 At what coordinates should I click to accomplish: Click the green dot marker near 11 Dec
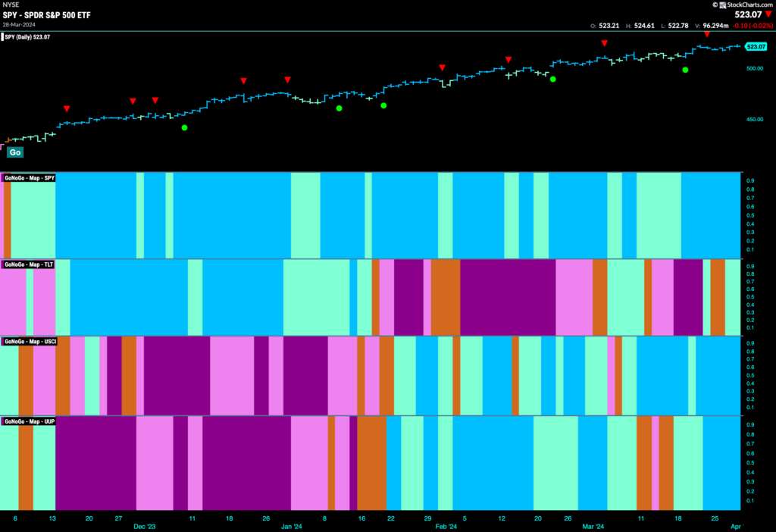point(185,127)
